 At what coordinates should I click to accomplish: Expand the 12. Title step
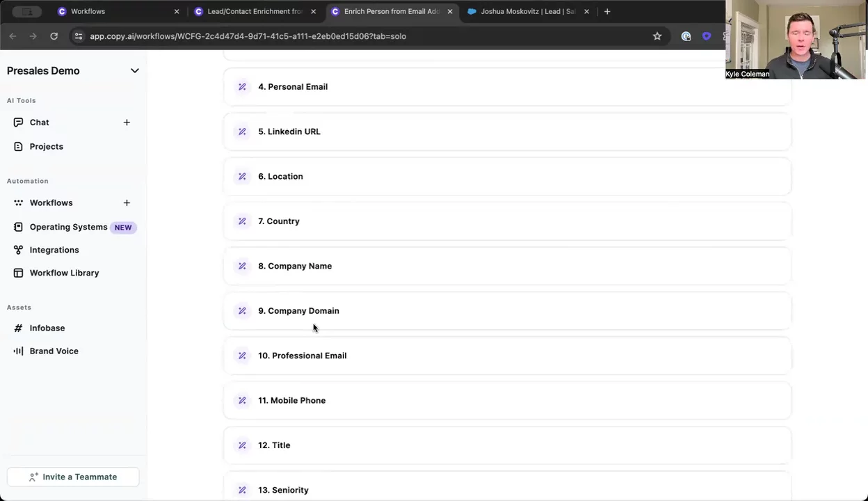pos(506,445)
